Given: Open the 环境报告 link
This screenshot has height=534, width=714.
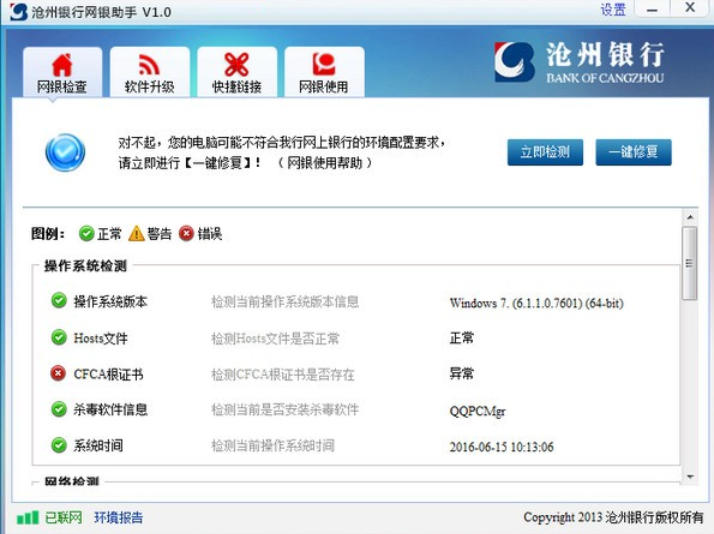Looking at the screenshot, I should click(x=118, y=518).
